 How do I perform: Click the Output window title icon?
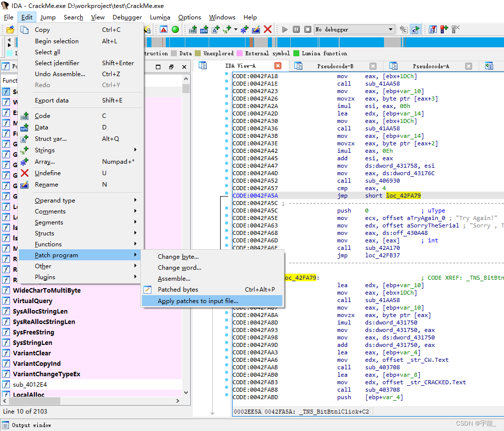click(5, 425)
